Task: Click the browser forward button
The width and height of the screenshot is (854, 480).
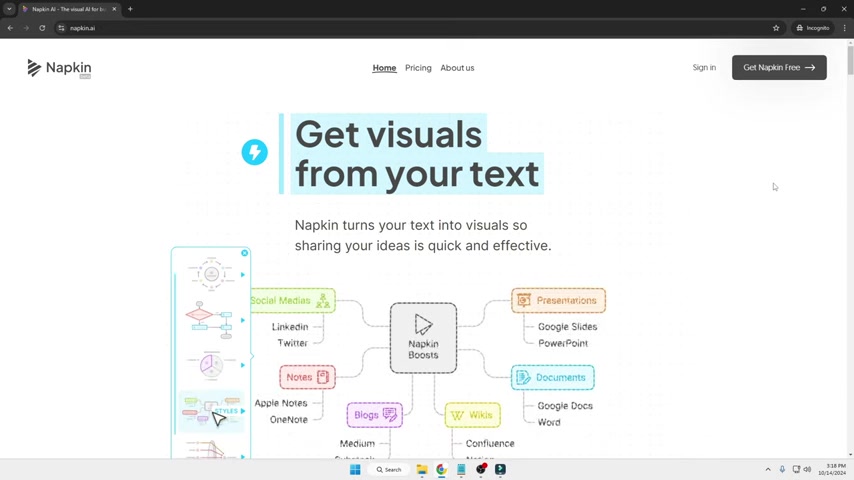Action: 26,28
